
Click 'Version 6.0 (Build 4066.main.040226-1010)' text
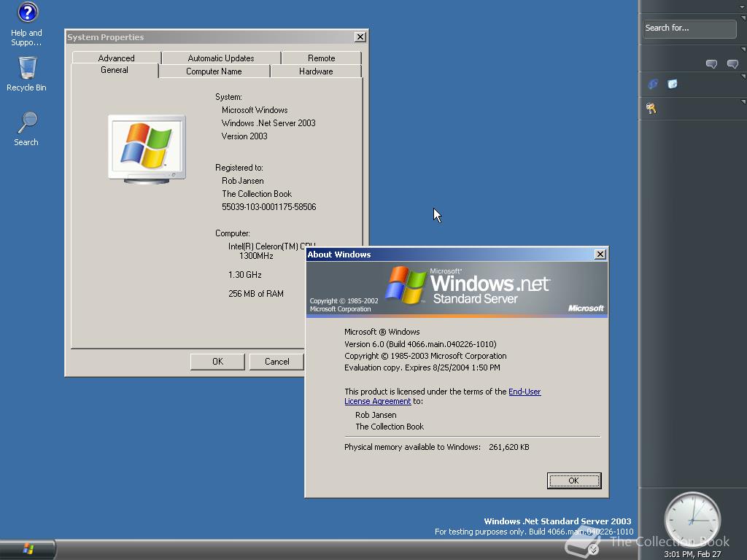[x=420, y=344]
